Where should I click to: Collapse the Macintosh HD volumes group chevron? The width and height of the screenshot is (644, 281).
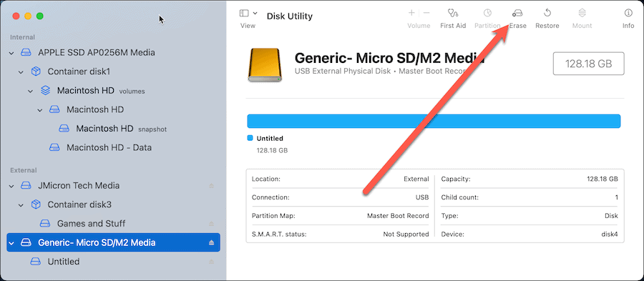[30, 91]
